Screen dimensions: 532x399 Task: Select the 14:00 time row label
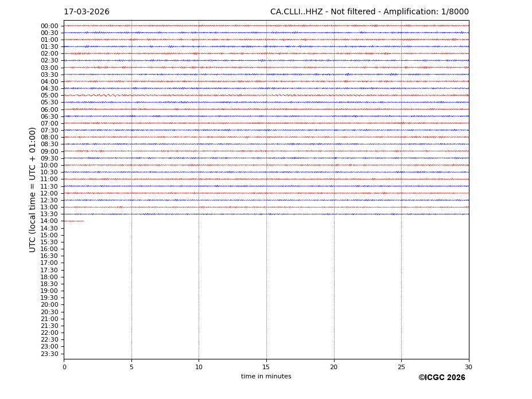click(49, 221)
